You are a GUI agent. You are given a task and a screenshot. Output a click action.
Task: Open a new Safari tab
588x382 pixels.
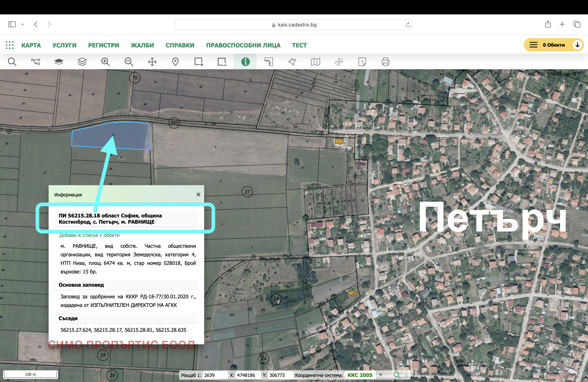coord(562,24)
